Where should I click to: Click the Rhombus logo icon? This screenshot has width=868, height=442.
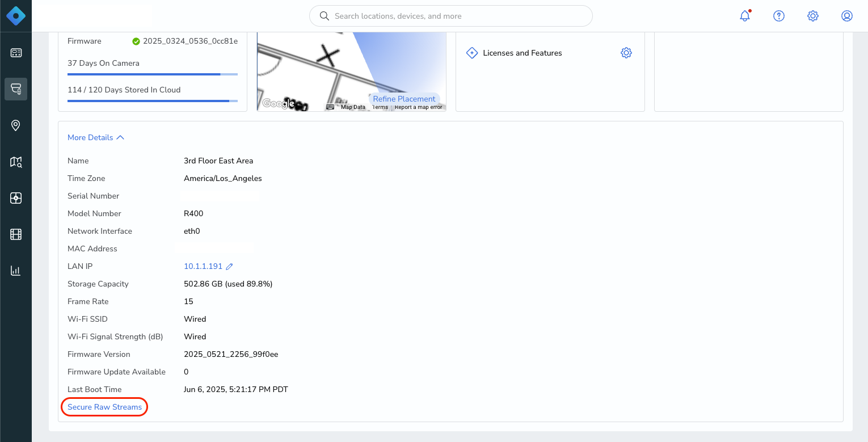16,16
